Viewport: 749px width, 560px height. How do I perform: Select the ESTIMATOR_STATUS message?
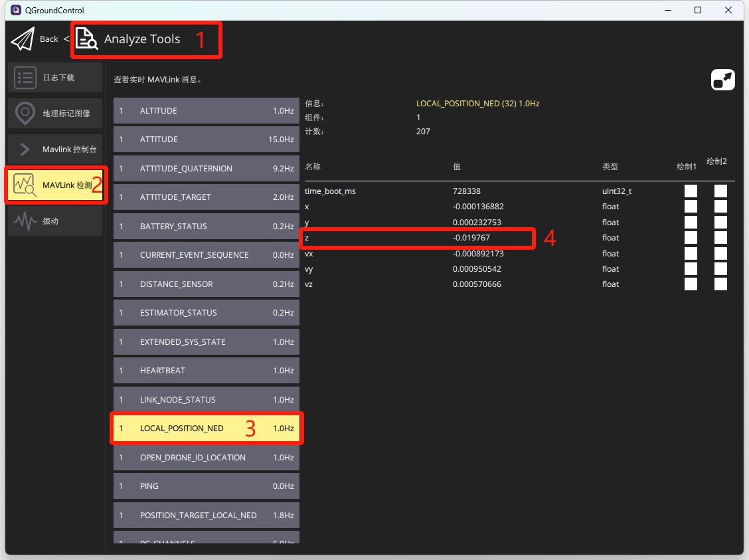[x=207, y=313]
